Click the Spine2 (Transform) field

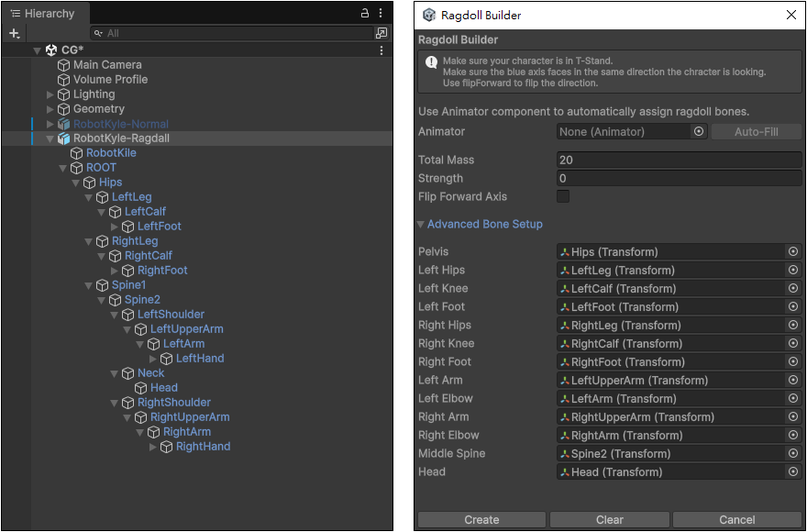coord(671,454)
